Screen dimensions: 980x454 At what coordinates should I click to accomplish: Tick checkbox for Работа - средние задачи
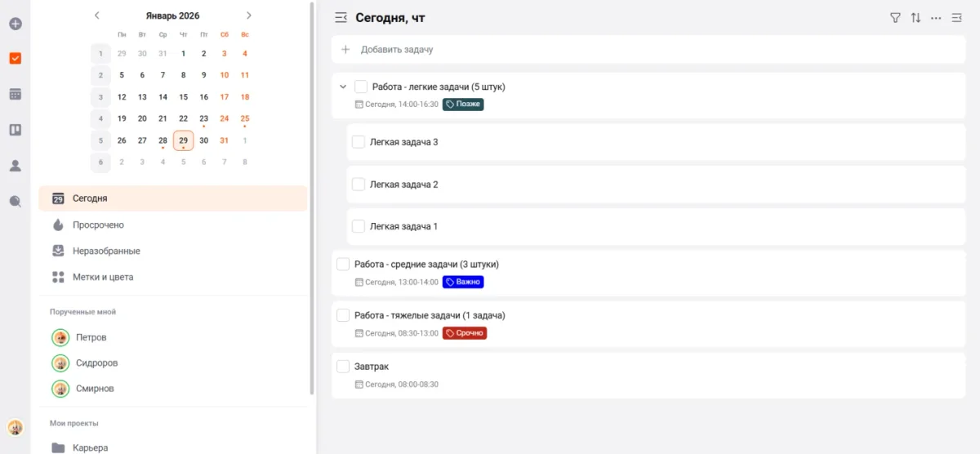343,264
